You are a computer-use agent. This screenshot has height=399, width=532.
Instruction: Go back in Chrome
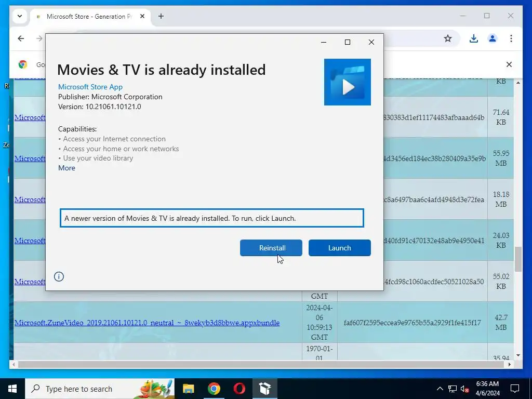(x=21, y=38)
